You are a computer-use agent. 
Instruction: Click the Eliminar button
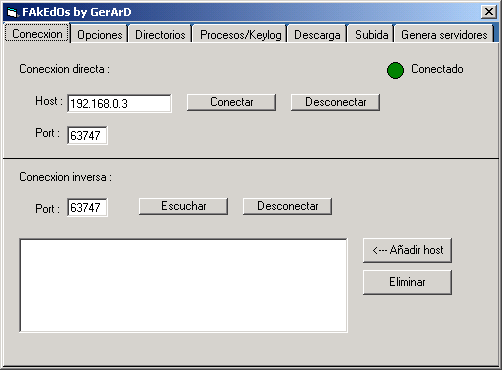[407, 282]
